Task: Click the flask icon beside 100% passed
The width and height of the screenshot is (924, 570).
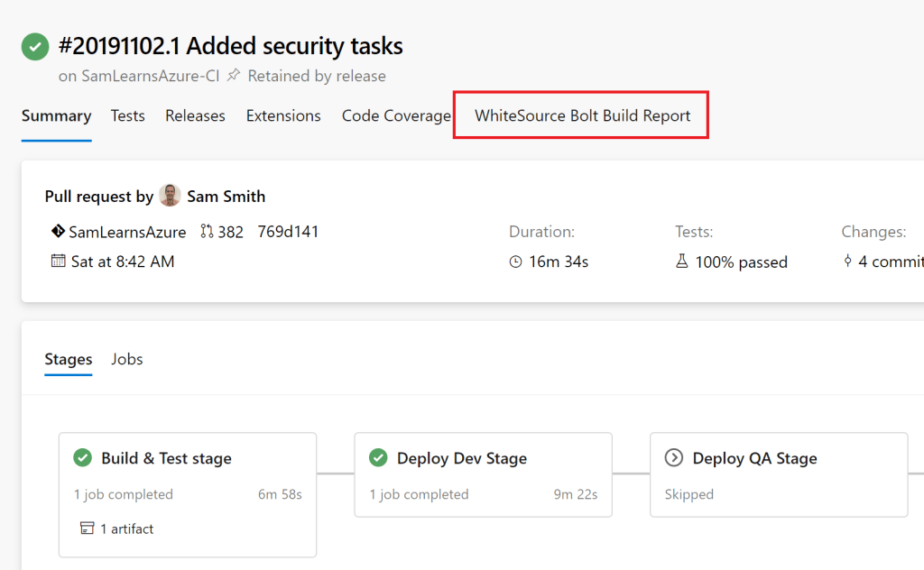Action: coord(682,262)
